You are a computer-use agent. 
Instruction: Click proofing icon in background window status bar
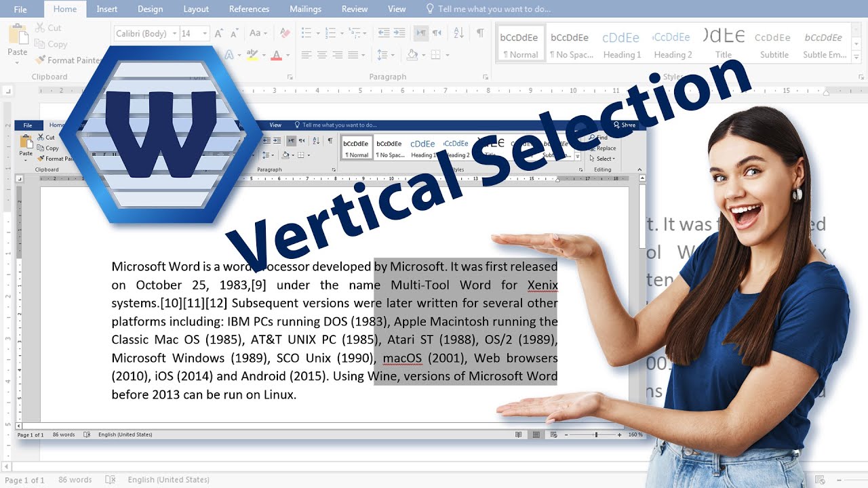pos(111,480)
